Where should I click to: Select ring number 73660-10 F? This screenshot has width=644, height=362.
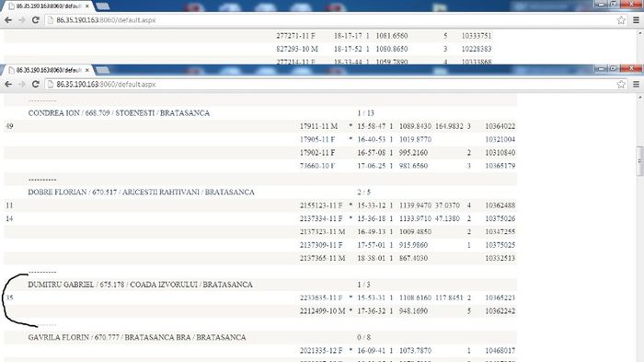click(x=317, y=166)
